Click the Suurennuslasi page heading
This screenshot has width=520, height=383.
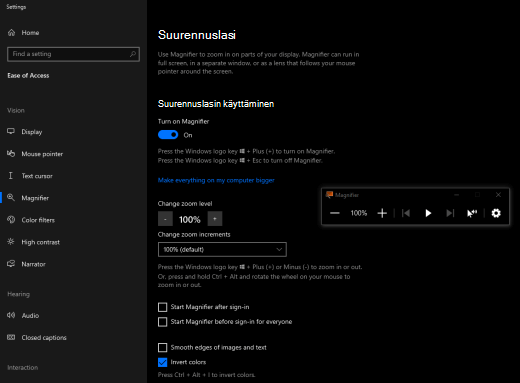tap(197, 35)
